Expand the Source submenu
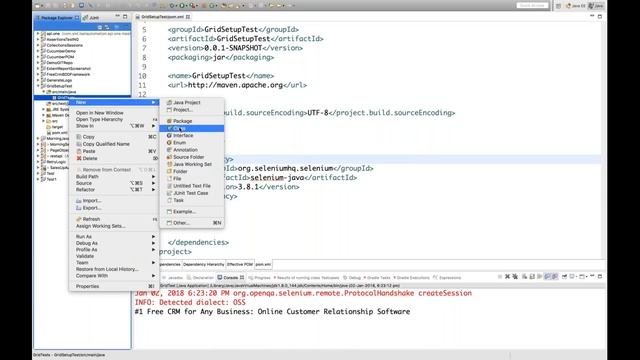Screen dimensions: 640x360 (x=114, y=183)
